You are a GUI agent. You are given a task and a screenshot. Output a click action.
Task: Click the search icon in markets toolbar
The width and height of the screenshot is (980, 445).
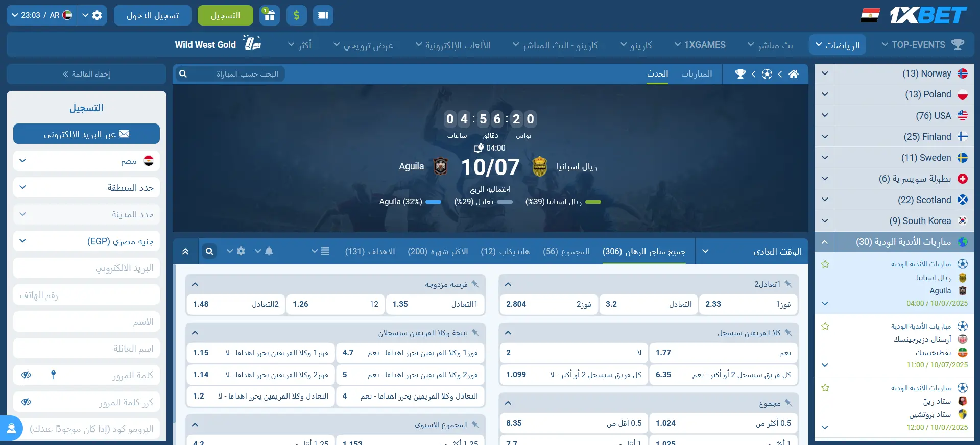click(x=209, y=251)
